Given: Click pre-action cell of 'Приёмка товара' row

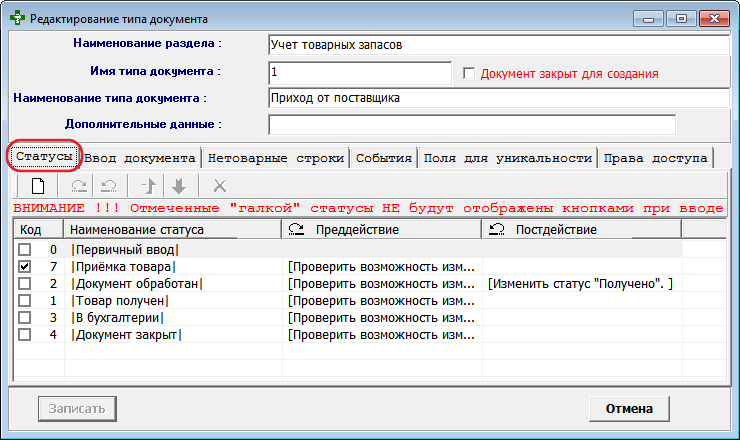Looking at the screenshot, I should coord(382,266).
